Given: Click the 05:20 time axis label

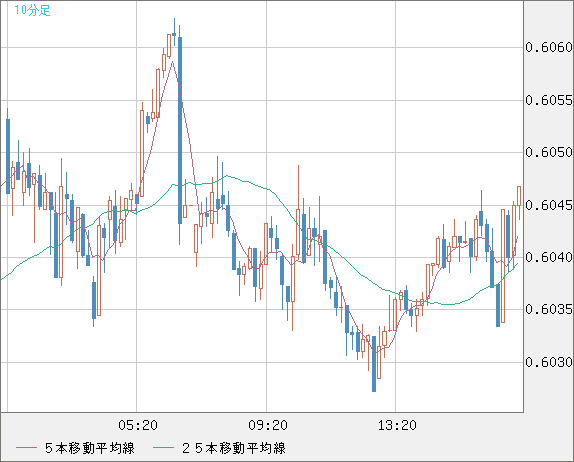Looking at the screenshot, I should point(138,425).
